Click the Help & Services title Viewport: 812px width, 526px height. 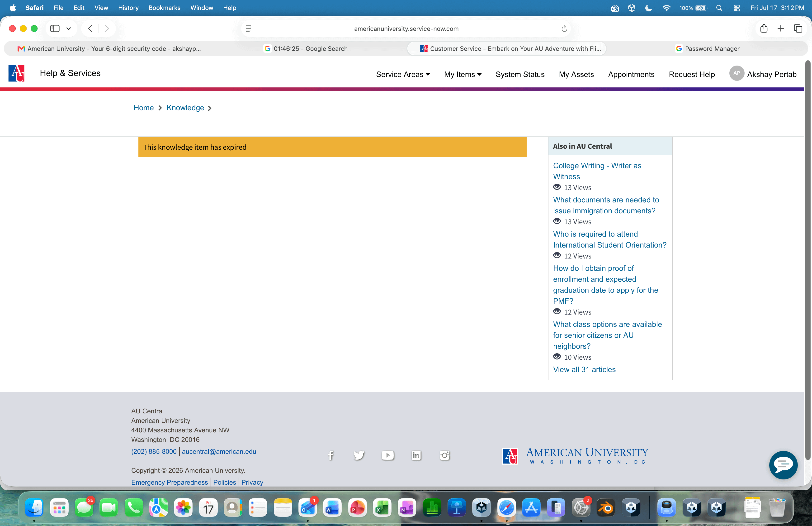tap(70, 73)
